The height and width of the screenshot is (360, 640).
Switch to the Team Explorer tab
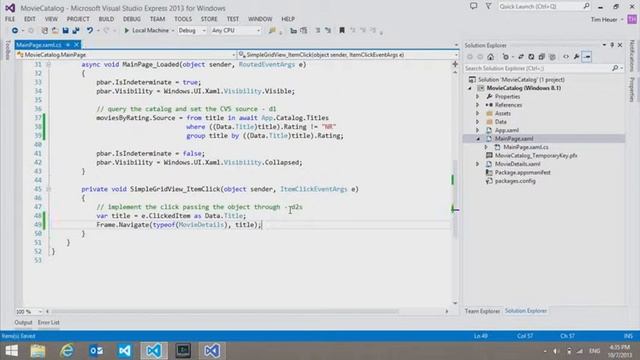[482, 311]
